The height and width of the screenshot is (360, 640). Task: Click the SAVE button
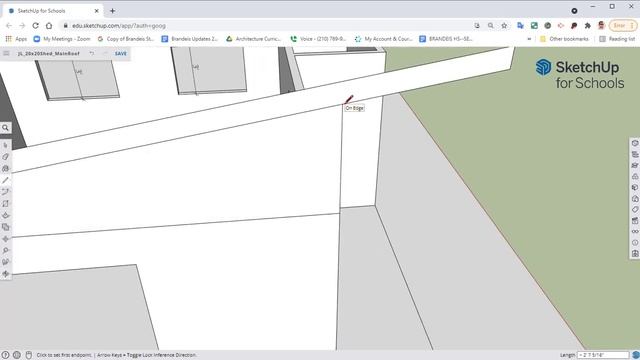coord(121,53)
